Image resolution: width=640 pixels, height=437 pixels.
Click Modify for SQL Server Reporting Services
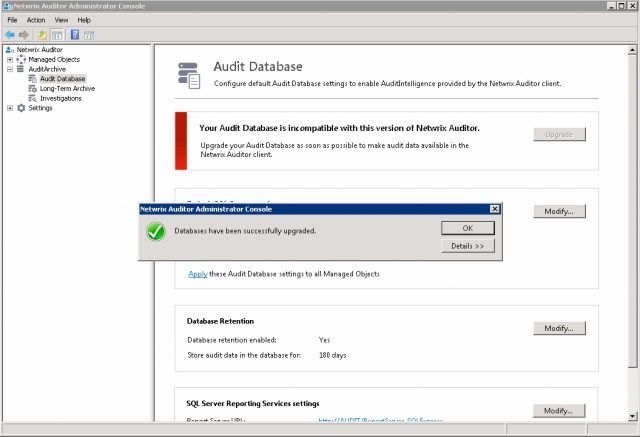click(x=558, y=410)
